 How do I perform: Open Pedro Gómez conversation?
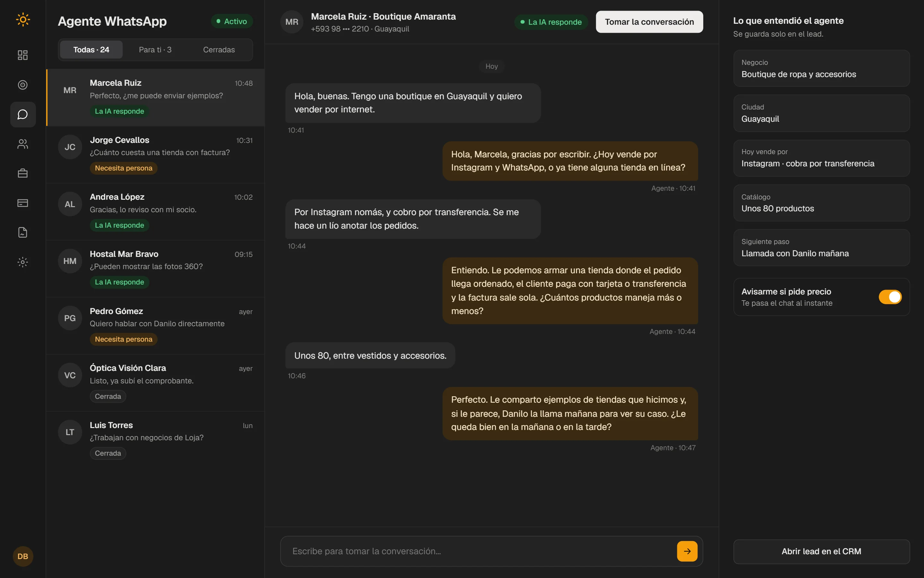point(155,326)
